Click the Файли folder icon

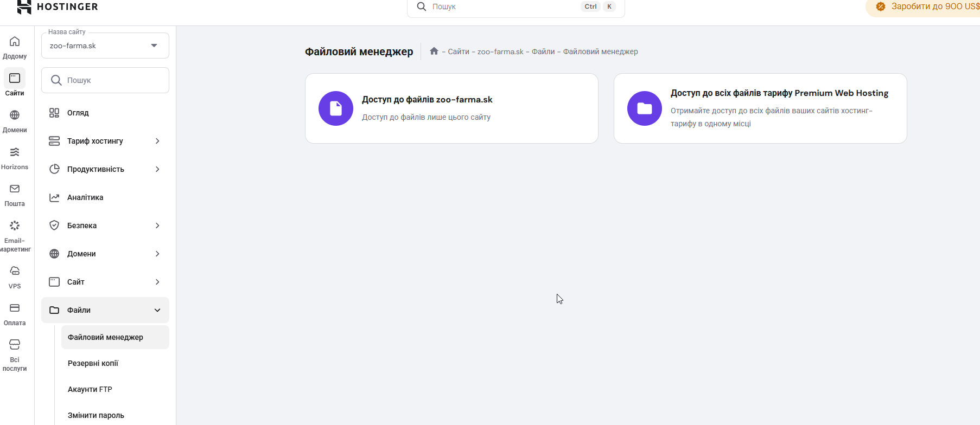coord(54,310)
